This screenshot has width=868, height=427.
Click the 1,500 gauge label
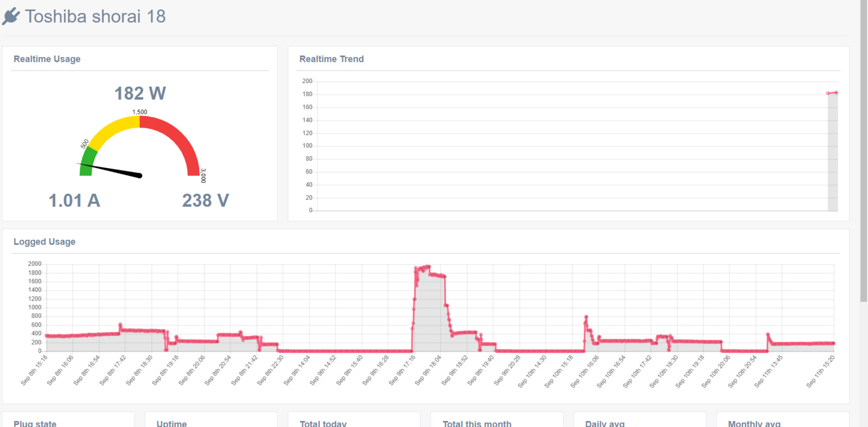[140, 112]
